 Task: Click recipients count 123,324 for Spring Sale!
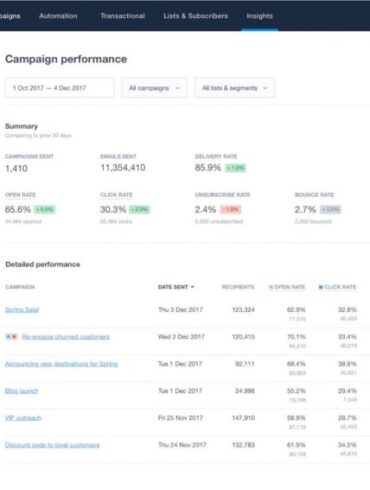tap(243, 310)
